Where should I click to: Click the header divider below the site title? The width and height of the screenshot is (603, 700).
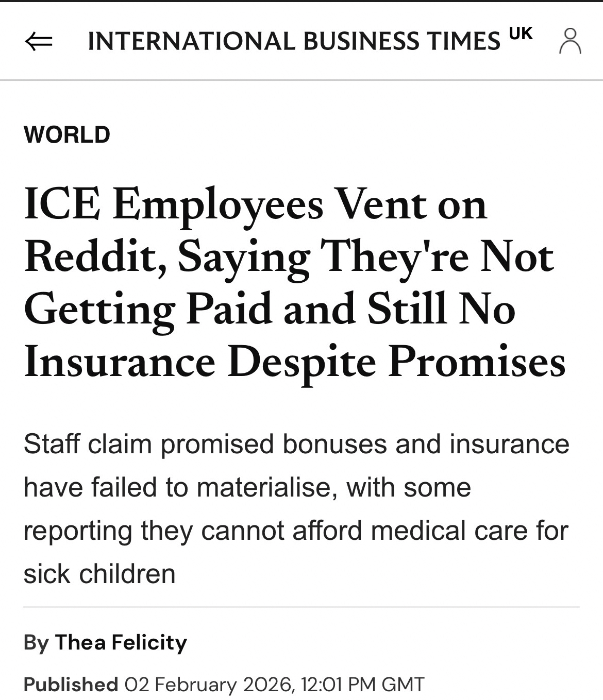[301, 80]
